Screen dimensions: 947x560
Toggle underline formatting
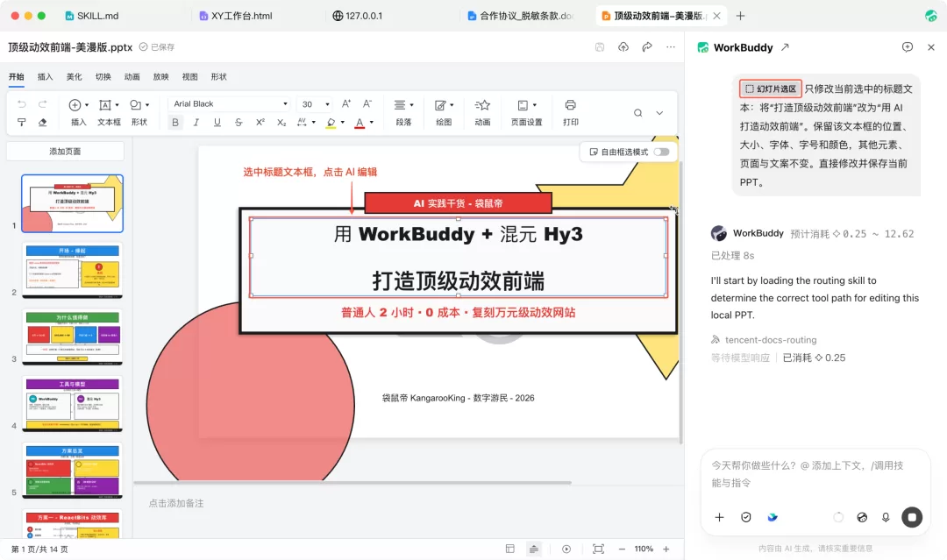pos(217,122)
